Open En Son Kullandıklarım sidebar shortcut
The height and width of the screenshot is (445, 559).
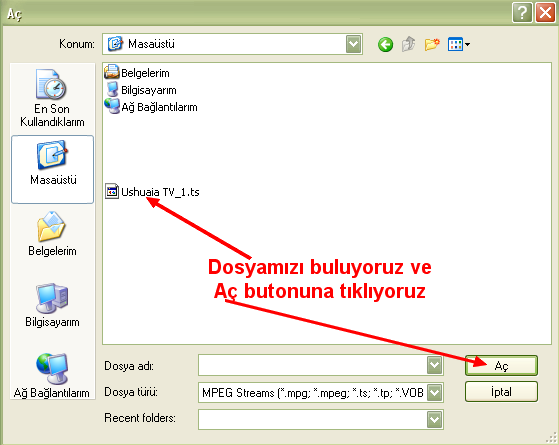point(52,98)
